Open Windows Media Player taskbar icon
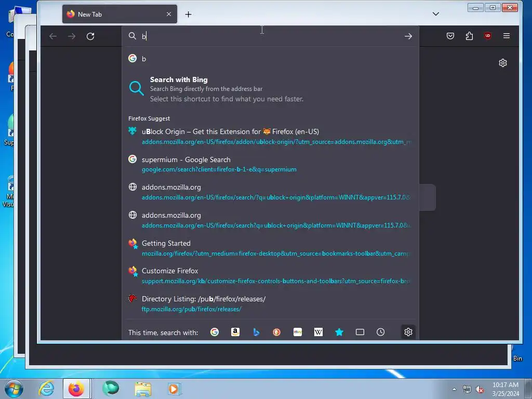The width and height of the screenshot is (532, 399). pyautogui.click(x=175, y=389)
